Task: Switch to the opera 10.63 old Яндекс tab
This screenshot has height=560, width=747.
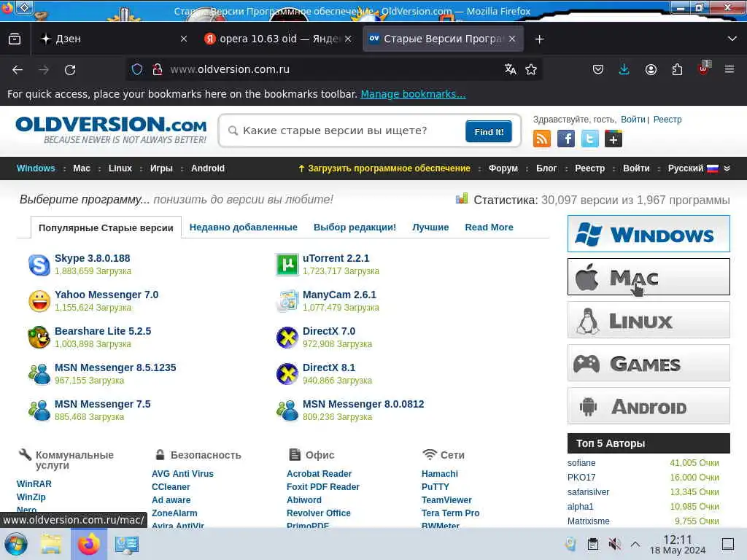Action: 279,39
